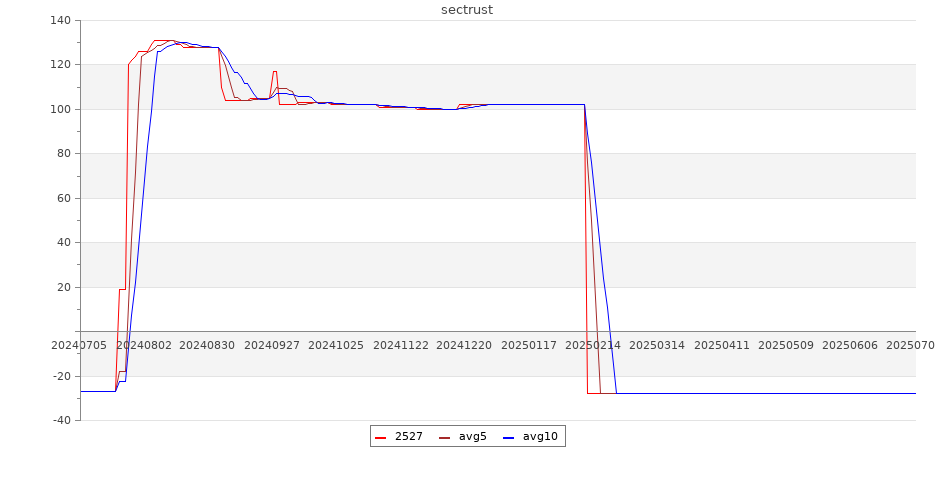Screen dimensions: 935x500
Task: Click the 140 y-axis value label
Action: click(59, 20)
